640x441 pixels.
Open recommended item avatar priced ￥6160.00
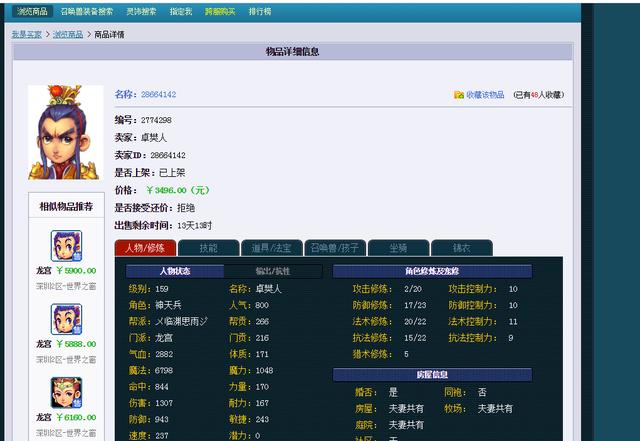66,393
